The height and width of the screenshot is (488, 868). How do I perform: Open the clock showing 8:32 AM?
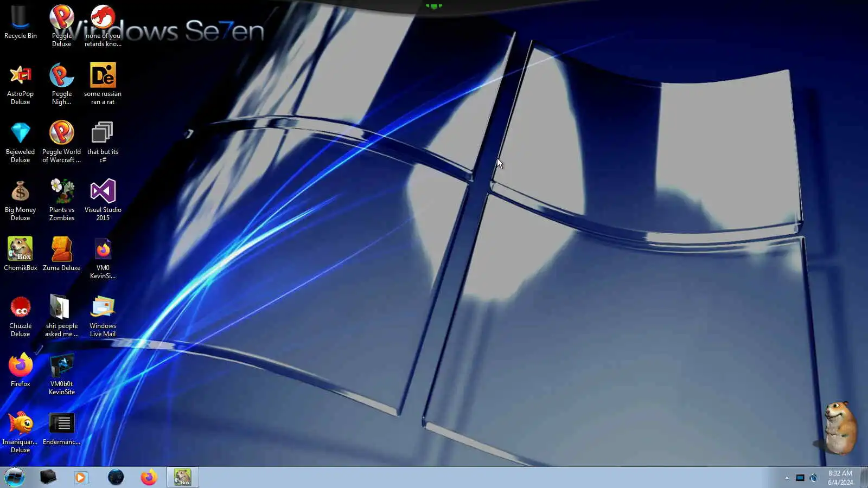(x=840, y=478)
